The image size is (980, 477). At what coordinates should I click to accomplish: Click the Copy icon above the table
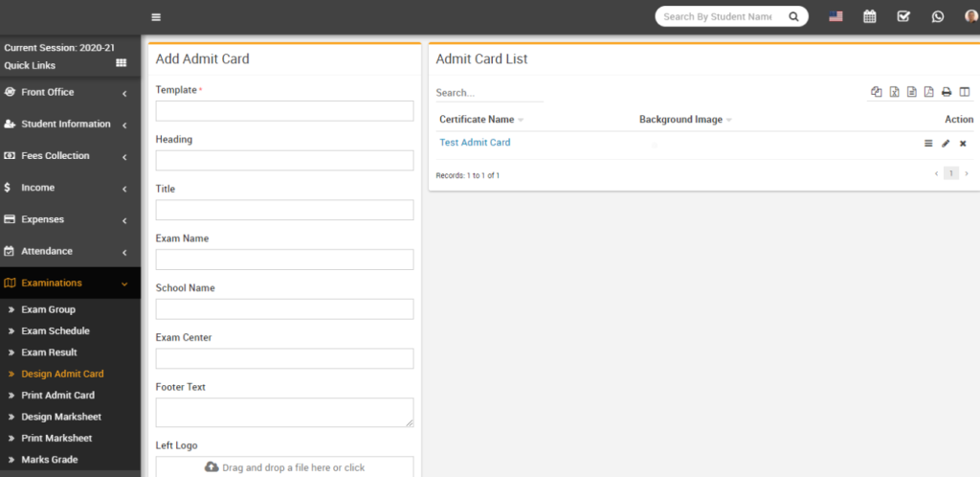876,92
